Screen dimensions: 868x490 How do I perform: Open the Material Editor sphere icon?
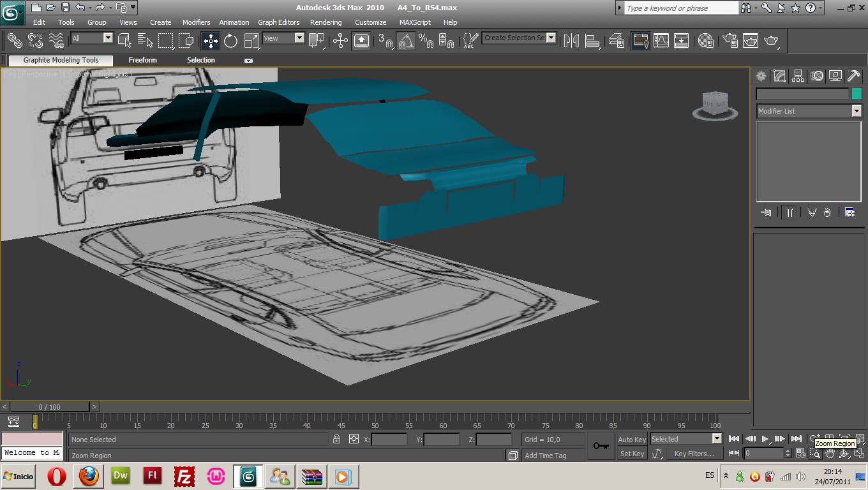click(x=705, y=41)
